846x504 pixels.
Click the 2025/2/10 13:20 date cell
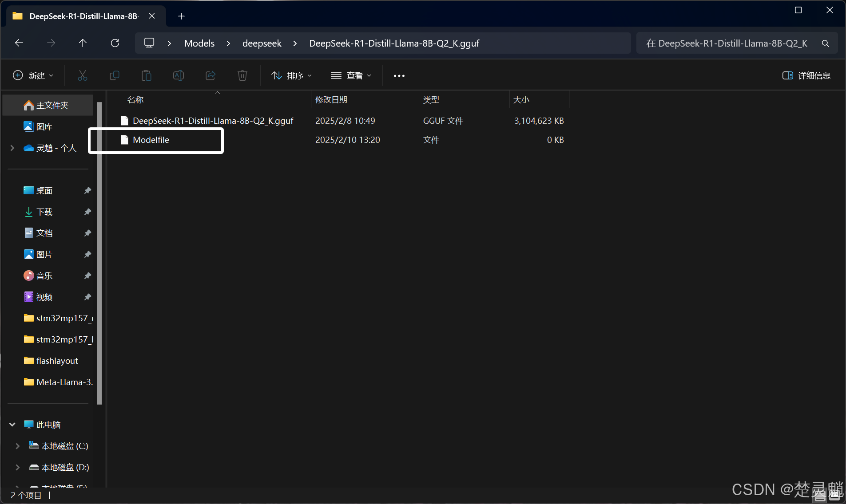coord(348,140)
